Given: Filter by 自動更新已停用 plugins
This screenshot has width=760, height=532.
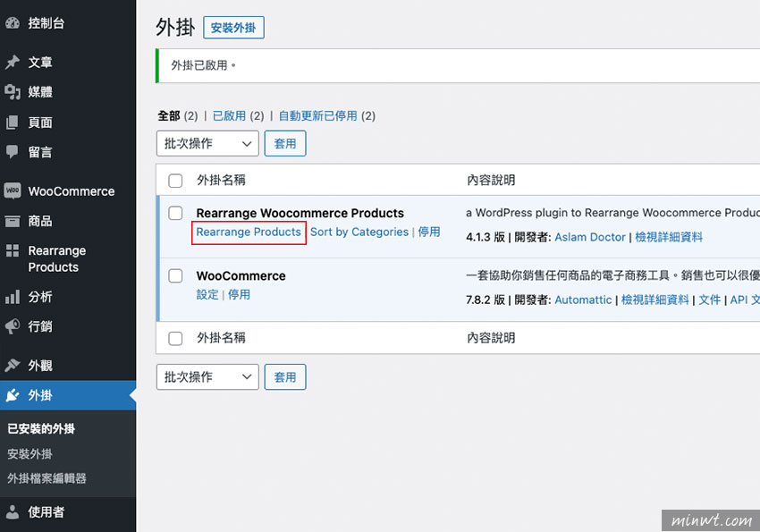Looking at the screenshot, I should pos(318,116).
